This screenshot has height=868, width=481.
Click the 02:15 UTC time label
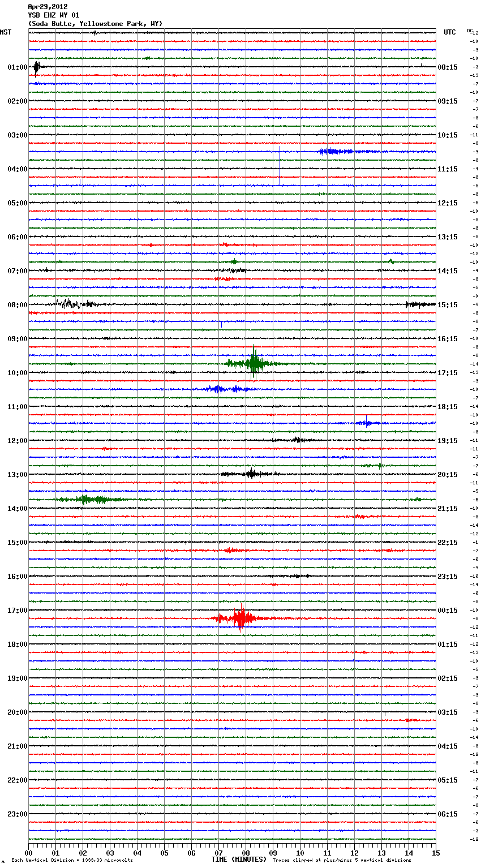point(448,678)
